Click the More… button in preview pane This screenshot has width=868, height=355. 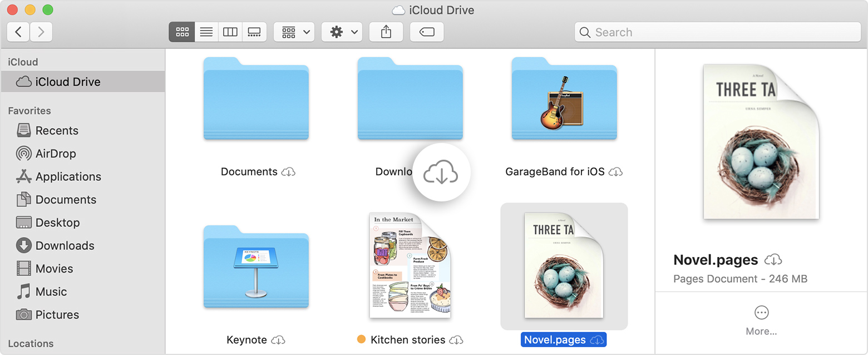click(761, 321)
